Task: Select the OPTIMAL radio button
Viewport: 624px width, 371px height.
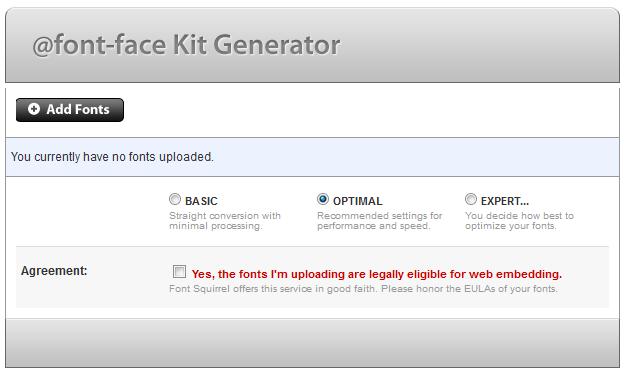Action: point(323,199)
